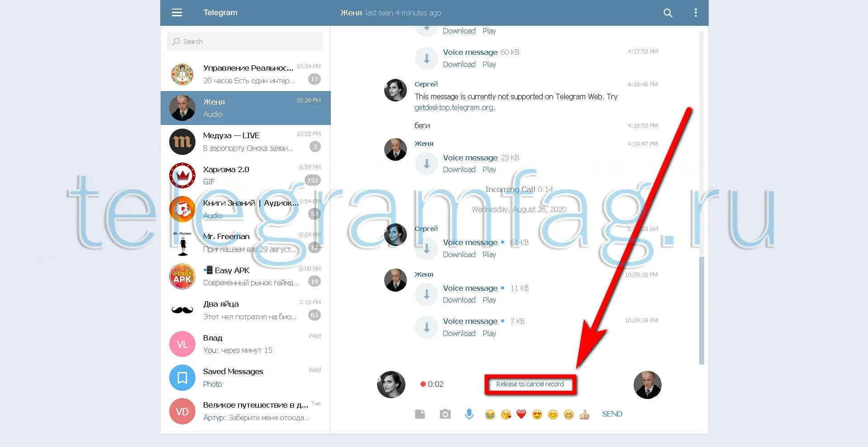Image resolution: width=868 pixels, height=447 pixels.
Task: Click the 0:02 recording timer
Action: [436, 384]
